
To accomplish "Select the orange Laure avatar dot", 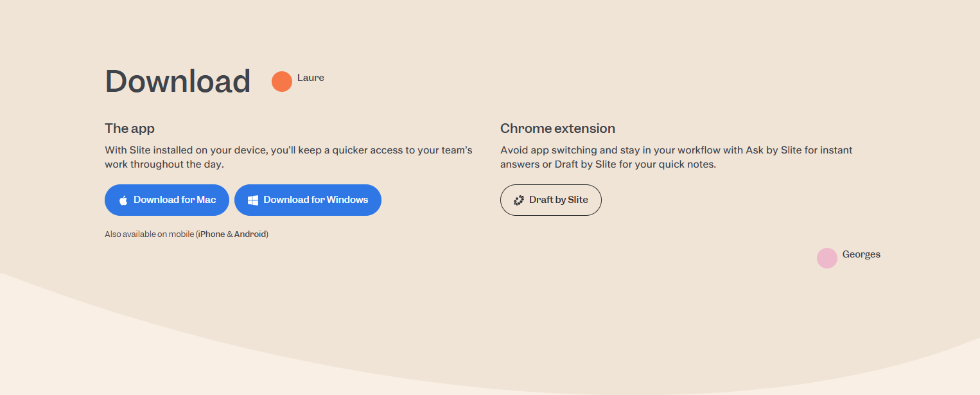I will click(x=282, y=82).
